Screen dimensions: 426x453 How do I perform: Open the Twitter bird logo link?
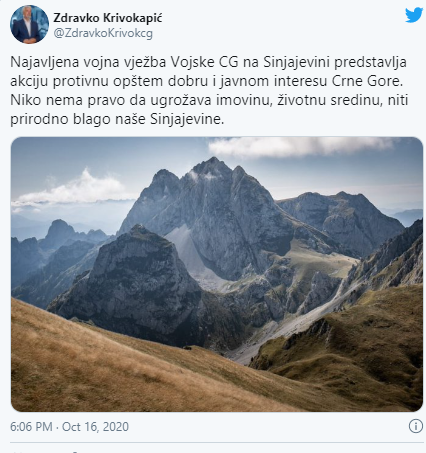tap(414, 15)
